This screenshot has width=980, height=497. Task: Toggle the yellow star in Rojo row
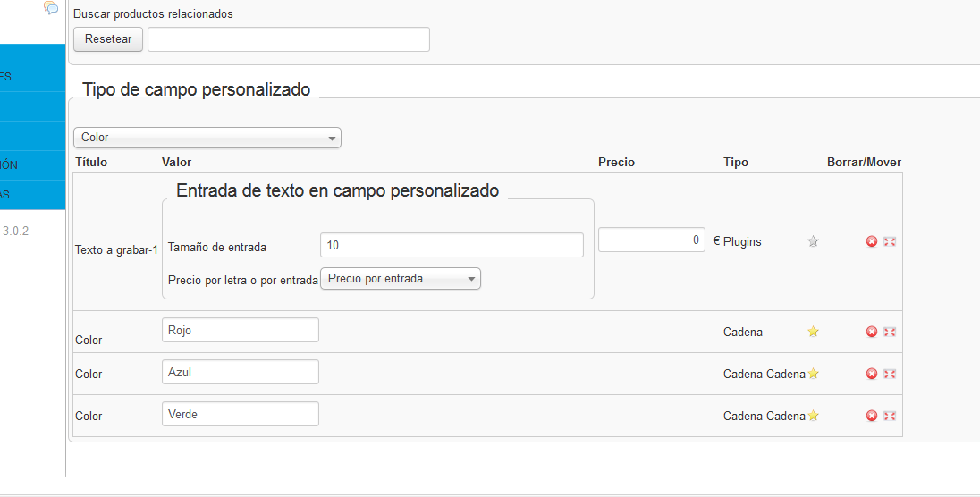click(x=813, y=332)
